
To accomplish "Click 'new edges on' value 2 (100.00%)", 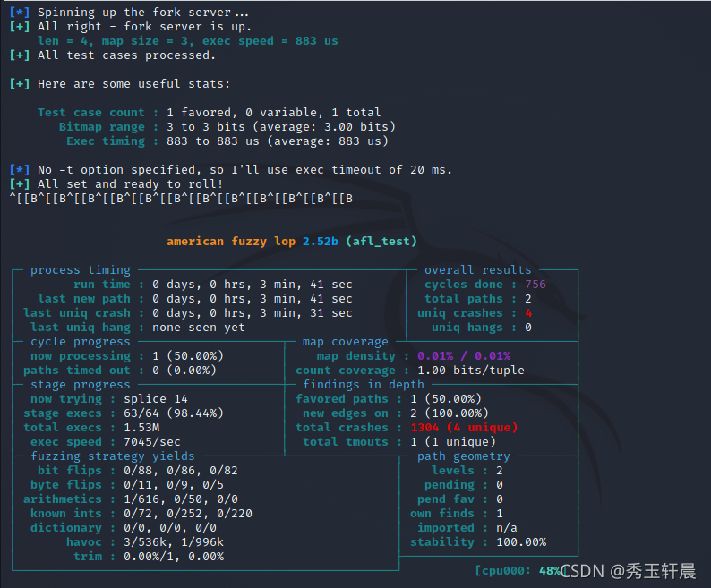I will pos(449,413).
